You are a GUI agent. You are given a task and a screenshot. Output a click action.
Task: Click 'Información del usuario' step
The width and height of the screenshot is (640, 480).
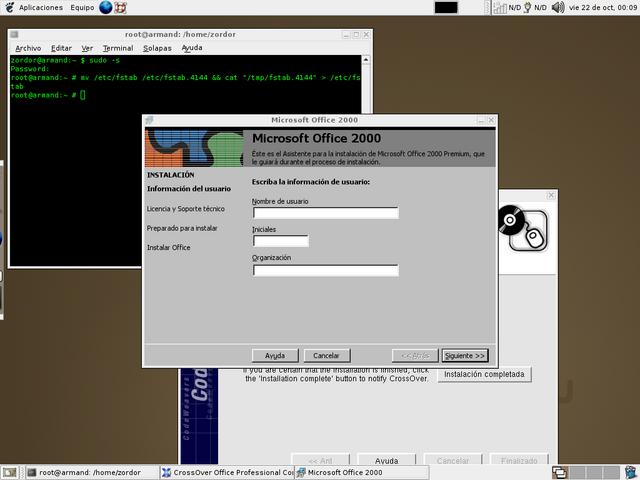[189, 189]
